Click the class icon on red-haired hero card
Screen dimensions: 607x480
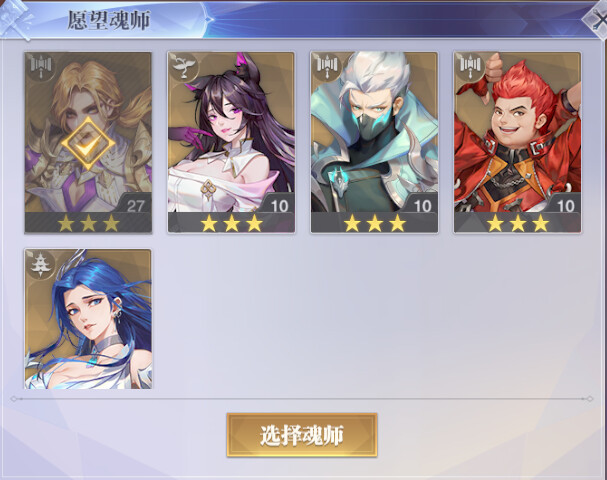(x=471, y=67)
